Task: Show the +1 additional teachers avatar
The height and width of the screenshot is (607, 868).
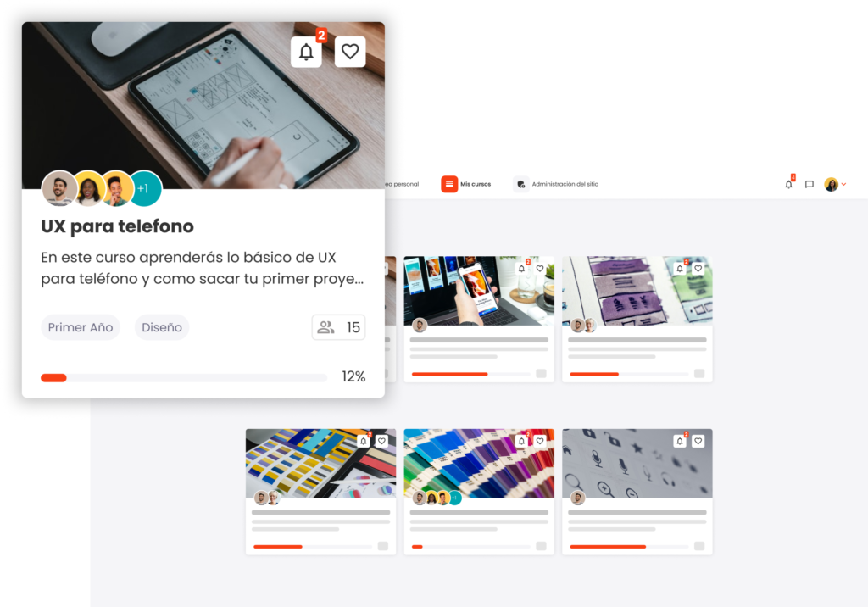Action: pyautogui.click(x=144, y=188)
